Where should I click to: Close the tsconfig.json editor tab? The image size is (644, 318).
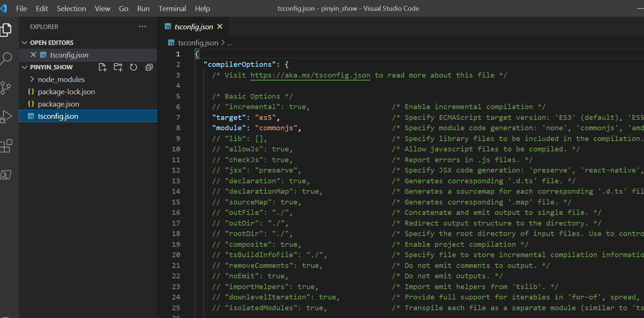[220, 26]
